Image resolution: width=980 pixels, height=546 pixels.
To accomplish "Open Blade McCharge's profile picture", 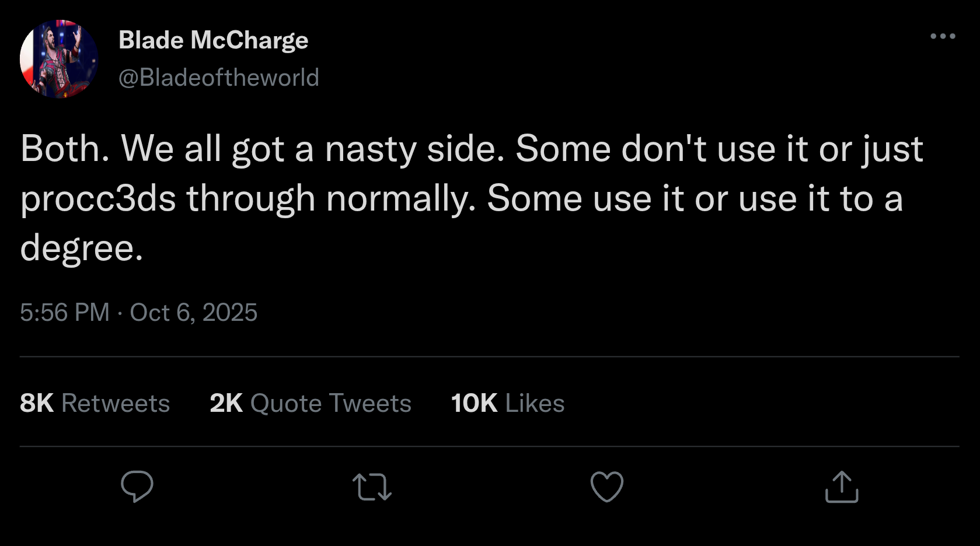I will pyautogui.click(x=58, y=59).
